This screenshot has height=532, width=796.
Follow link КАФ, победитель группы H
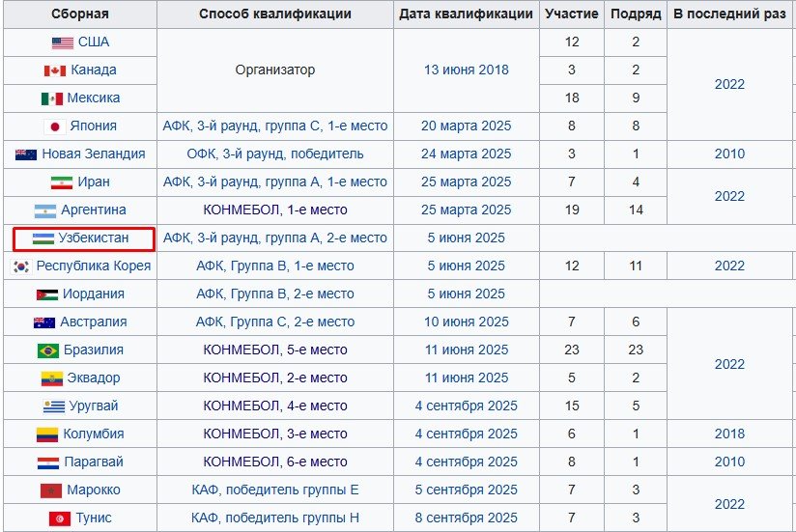[275, 518]
